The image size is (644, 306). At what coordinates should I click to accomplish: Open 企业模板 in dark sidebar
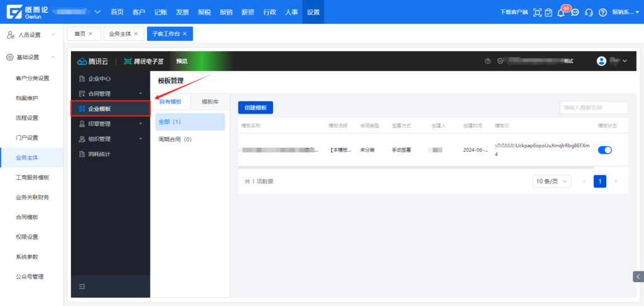[111, 108]
